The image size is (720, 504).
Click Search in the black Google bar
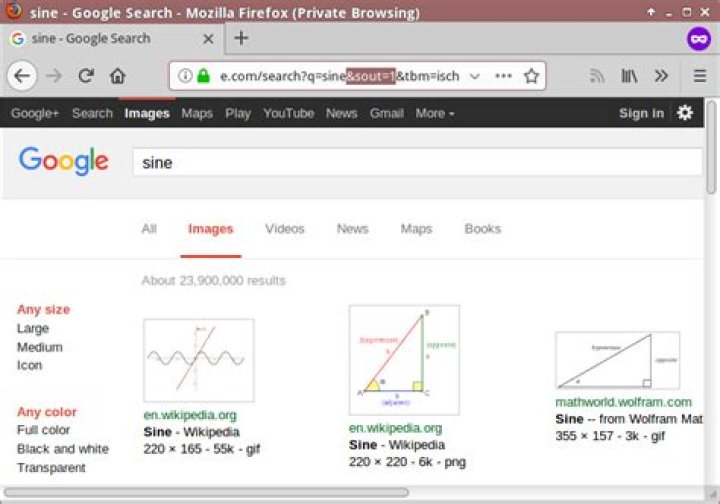click(x=92, y=113)
